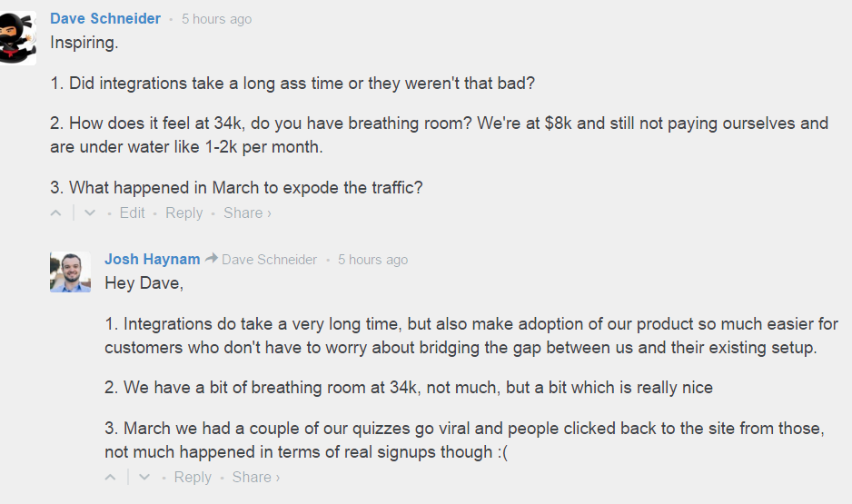
Task: Expand Share options on Josh's reply
Action: pyautogui.click(x=256, y=477)
